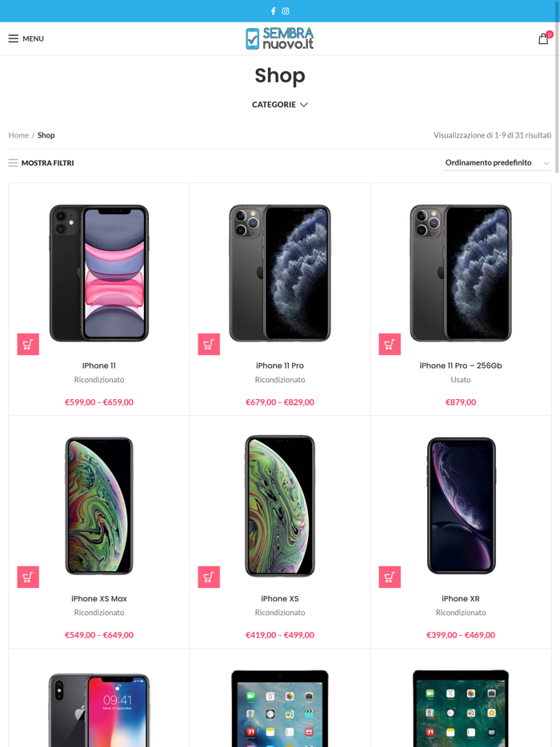Click the Ricondizionato category under iPhone XS
Viewport: 560px width, 747px height.
280,613
